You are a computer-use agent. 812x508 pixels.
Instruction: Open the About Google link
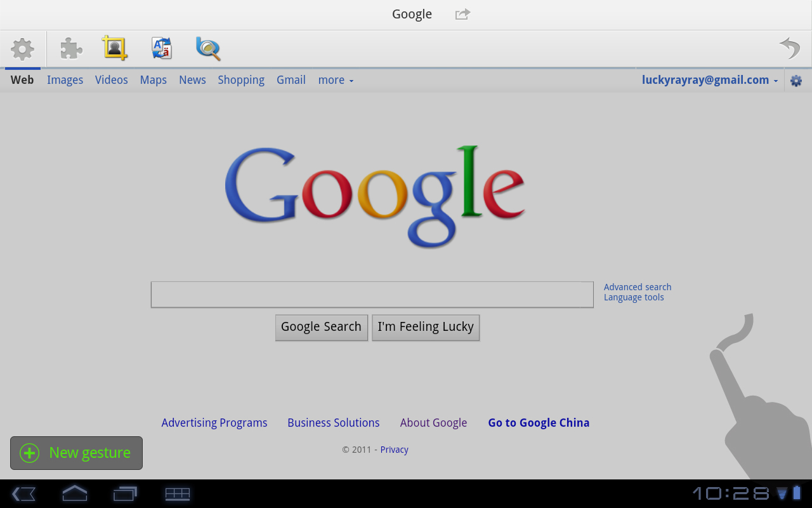(433, 423)
